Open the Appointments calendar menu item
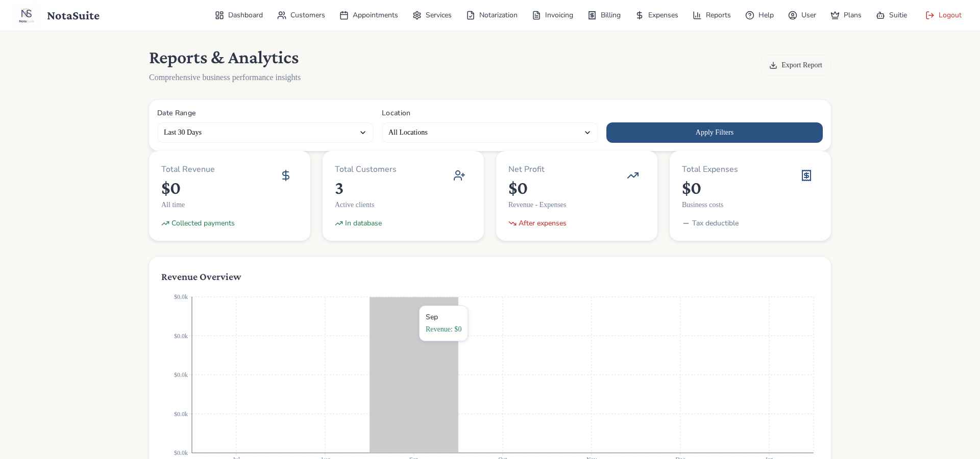The height and width of the screenshot is (459, 980). (x=369, y=15)
